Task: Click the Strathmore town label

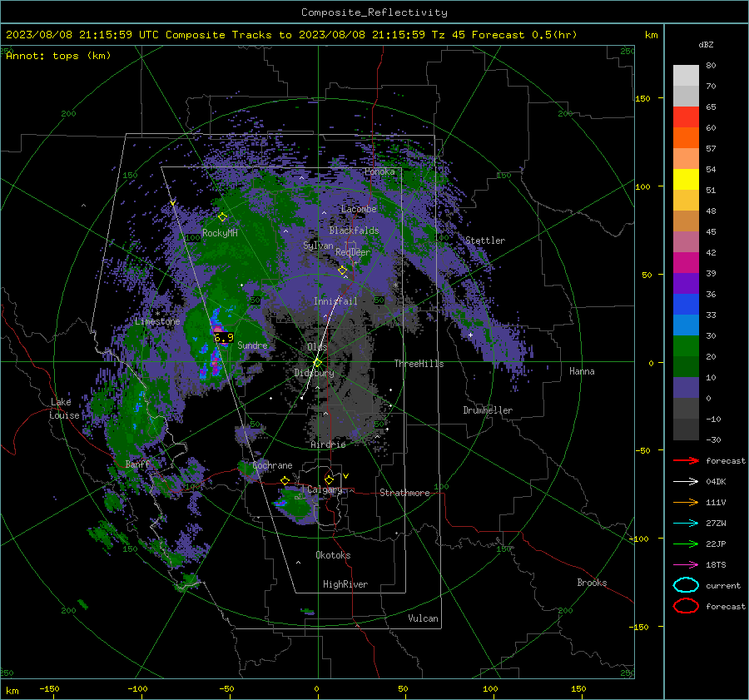Action: [x=404, y=493]
